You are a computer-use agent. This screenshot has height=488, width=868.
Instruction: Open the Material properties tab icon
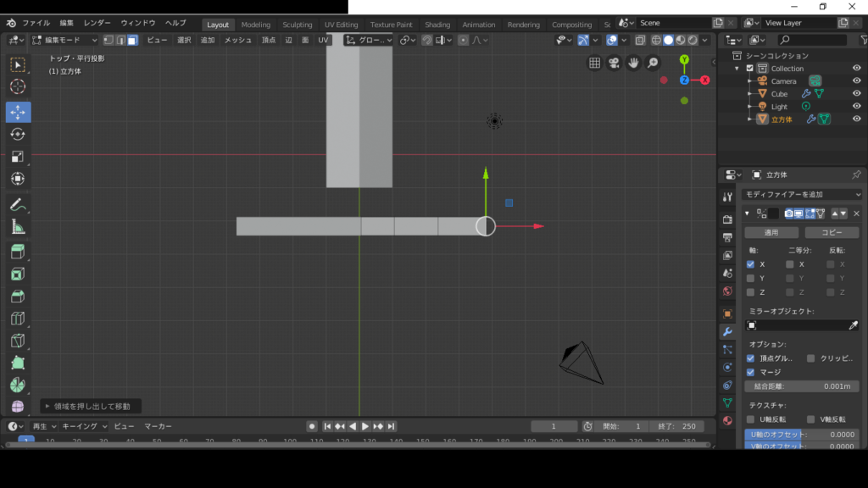click(x=727, y=421)
